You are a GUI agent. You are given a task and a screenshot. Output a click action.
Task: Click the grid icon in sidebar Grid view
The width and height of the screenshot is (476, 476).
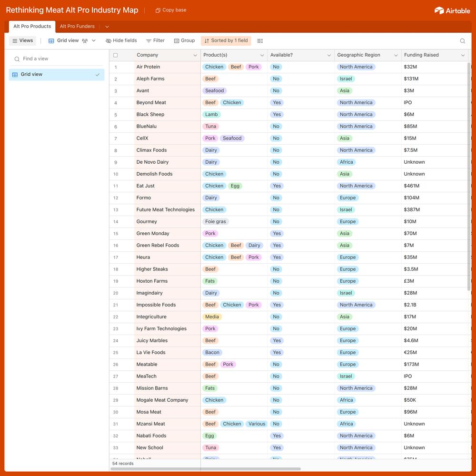click(15, 74)
